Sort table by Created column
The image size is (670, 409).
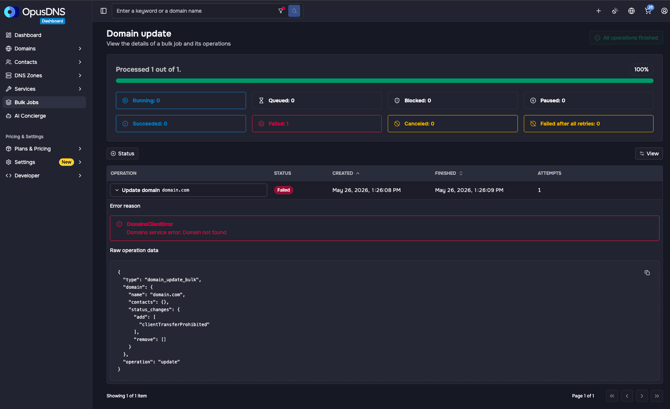tap(346, 173)
